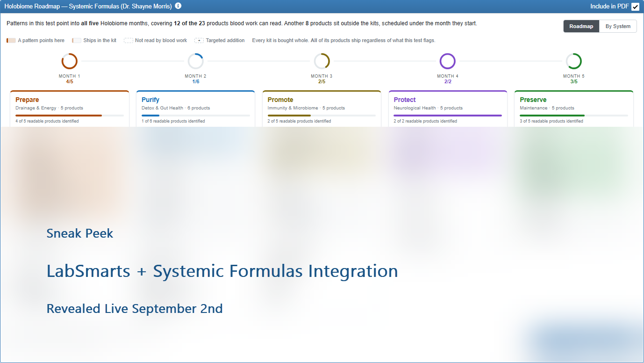Click the Month 4 progress ring
Viewport: 644px width, 363px height.
click(447, 61)
